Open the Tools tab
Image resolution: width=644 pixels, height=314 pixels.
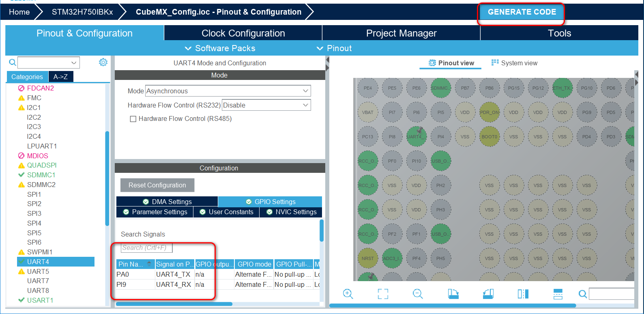click(x=559, y=33)
